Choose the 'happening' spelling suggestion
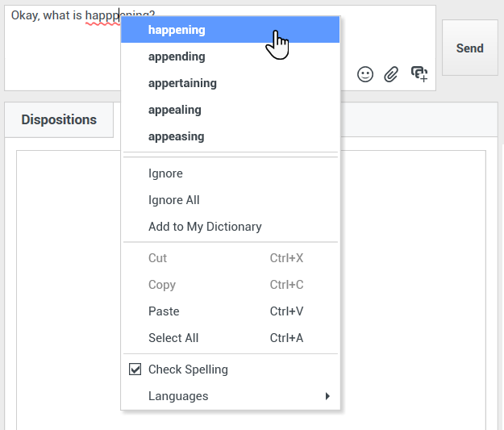 [177, 30]
